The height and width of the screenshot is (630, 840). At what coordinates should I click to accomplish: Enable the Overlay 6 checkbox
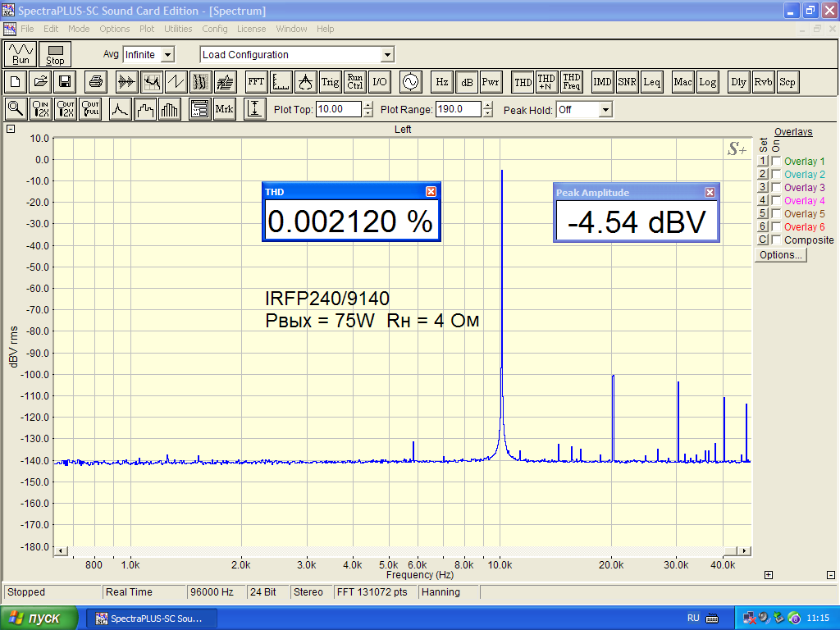tap(776, 226)
